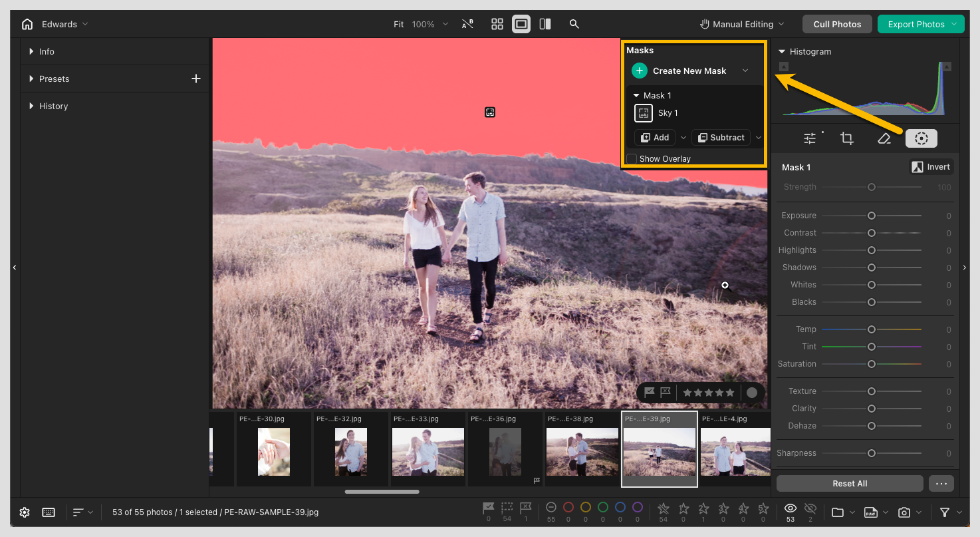
Task: Filter by five stars in bottom bar
Action: point(763,508)
